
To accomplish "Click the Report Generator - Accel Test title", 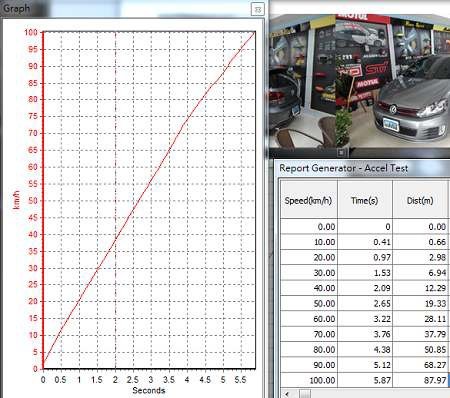I will [x=343, y=168].
